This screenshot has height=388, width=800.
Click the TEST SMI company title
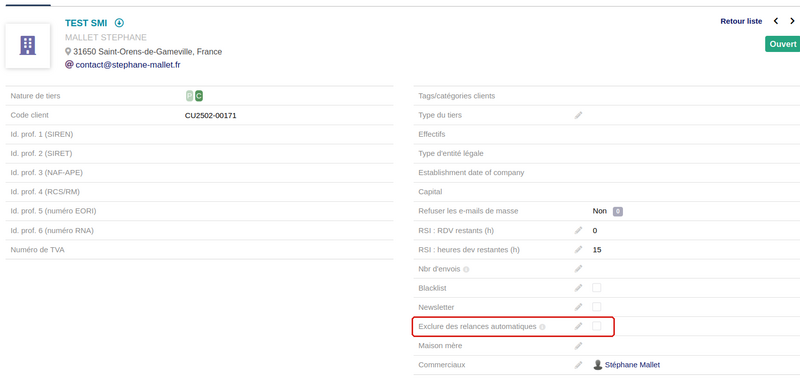pyautogui.click(x=86, y=23)
